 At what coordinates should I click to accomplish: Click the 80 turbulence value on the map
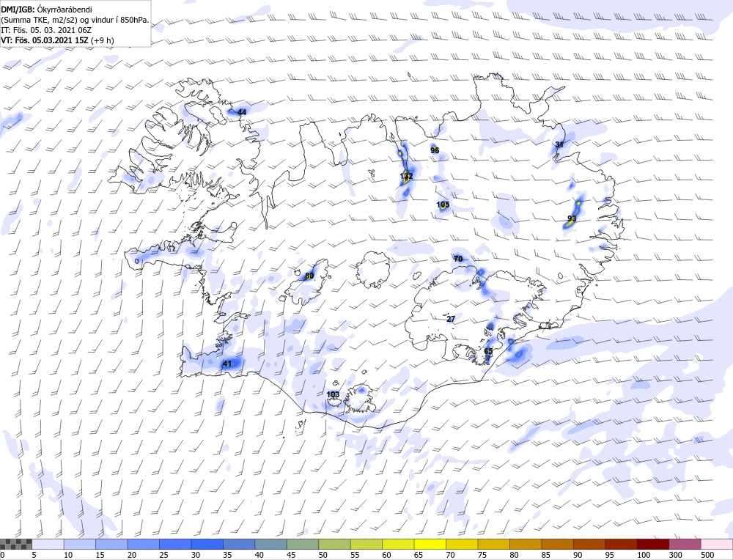pos(309,276)
